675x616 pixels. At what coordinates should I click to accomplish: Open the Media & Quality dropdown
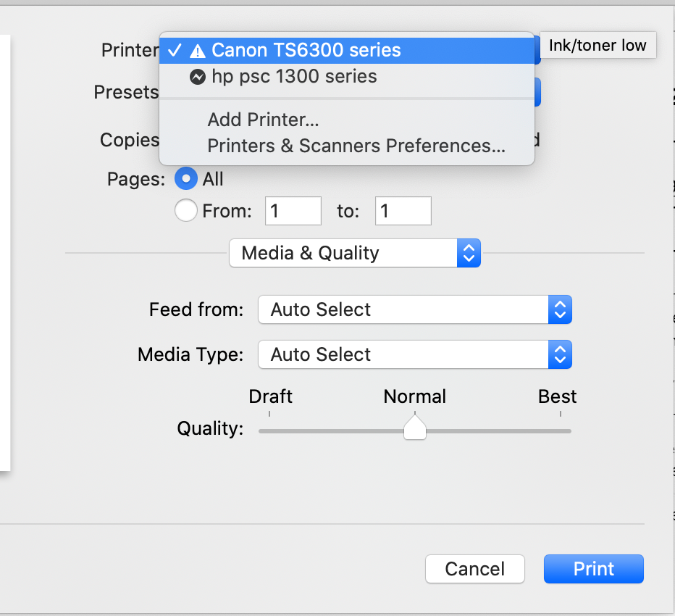tap(355, 253)
